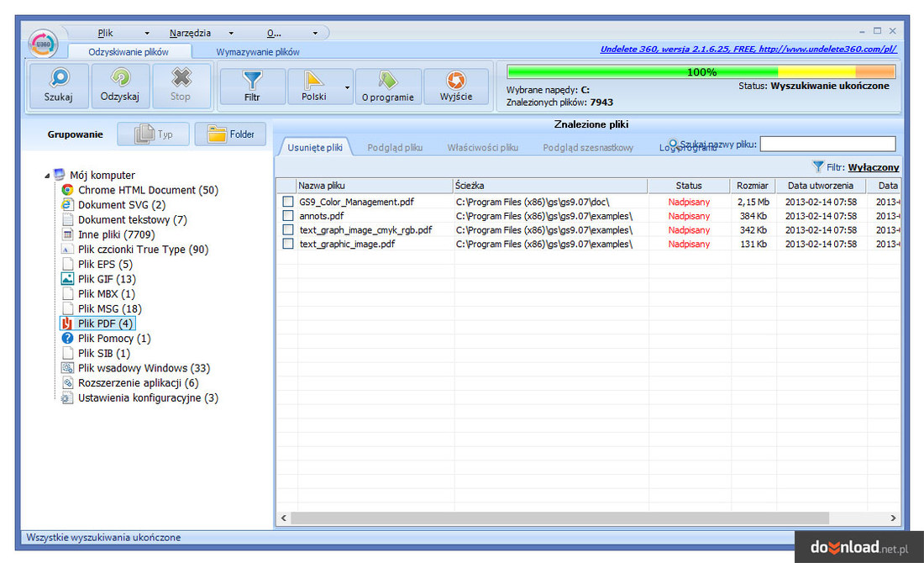This screenshot has height=563, width=924.
Task: Select the Plik MSG (18) tree item
Action: click(109, 308)
